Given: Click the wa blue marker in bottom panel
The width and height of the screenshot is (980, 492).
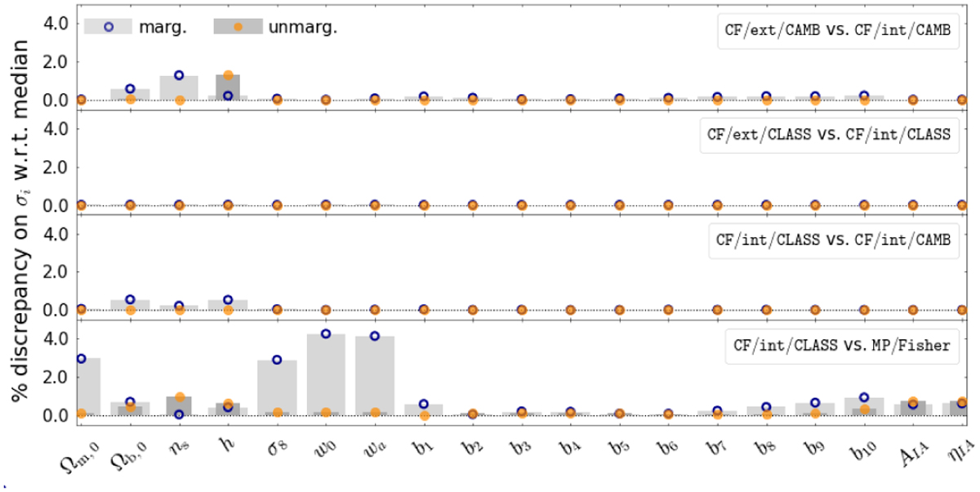Looking at the screenshot, I should pyautogui.click(x=375, y=336).
